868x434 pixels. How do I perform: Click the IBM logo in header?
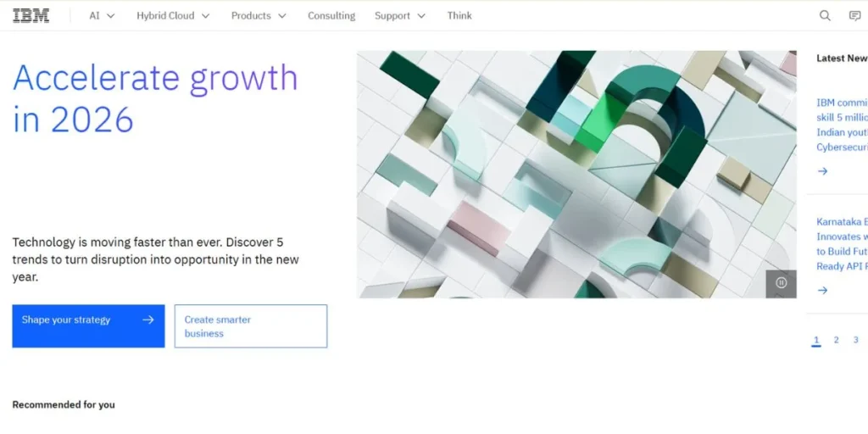(x=31, y=15)
